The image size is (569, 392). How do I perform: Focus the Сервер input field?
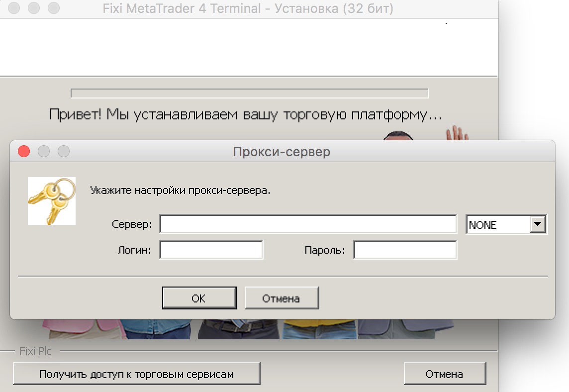coord(308,223)
